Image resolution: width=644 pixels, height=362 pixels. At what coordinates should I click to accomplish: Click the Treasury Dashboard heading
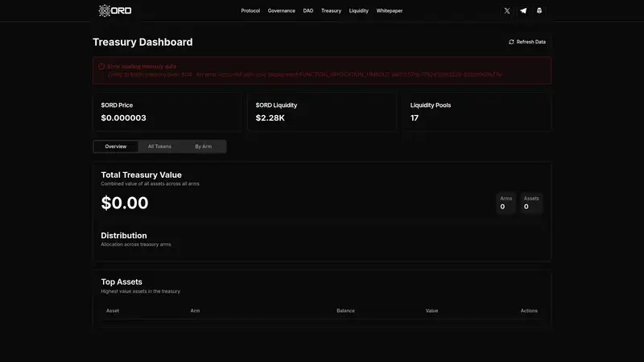coord(142,42)
